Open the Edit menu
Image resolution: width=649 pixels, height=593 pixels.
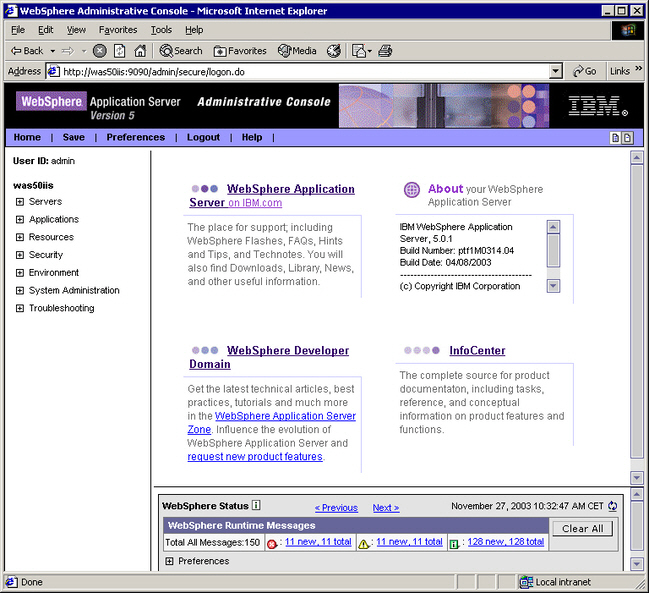pyautogui.click(x=46, y=30)
